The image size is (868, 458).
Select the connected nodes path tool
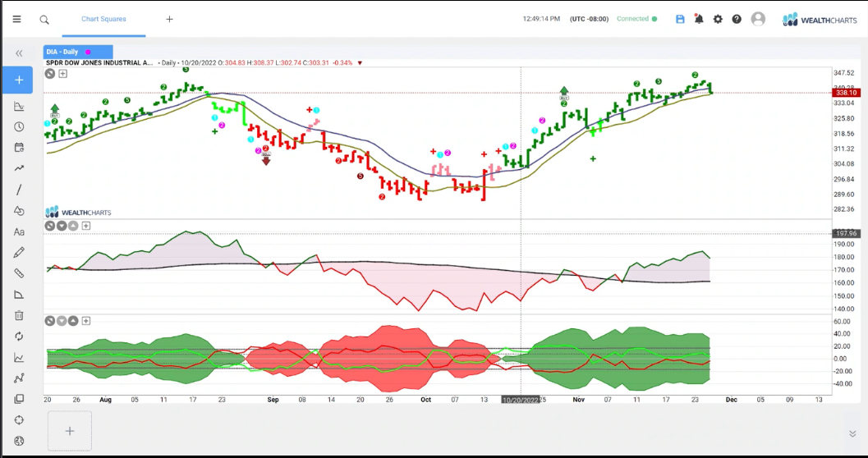(19, 378)
